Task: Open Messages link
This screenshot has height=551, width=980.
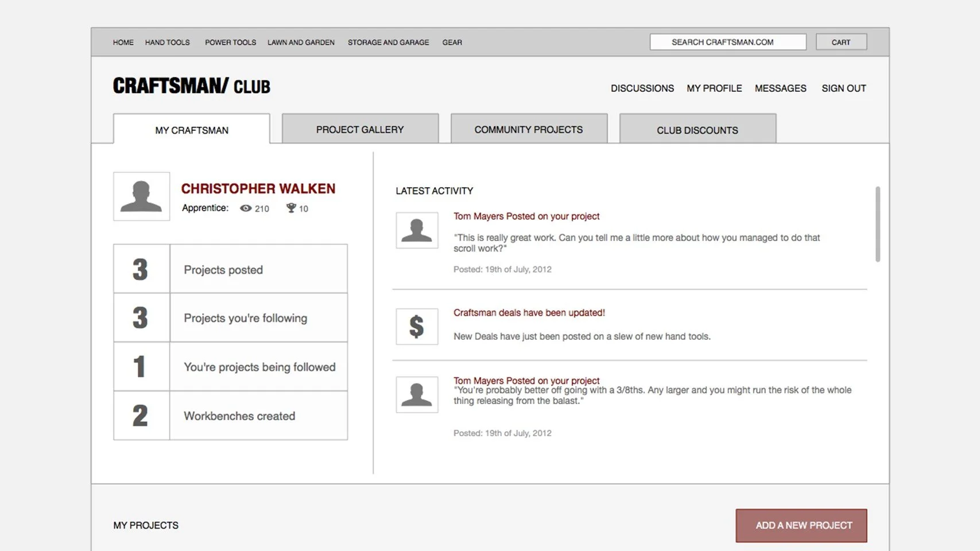Action: (780, 88)
